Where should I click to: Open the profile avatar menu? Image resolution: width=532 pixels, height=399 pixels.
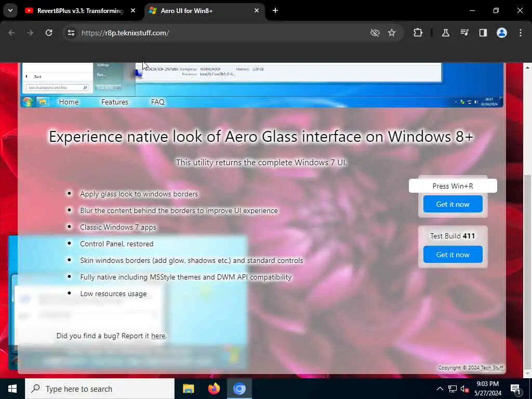pyautogui.click(x=501, y=33)
